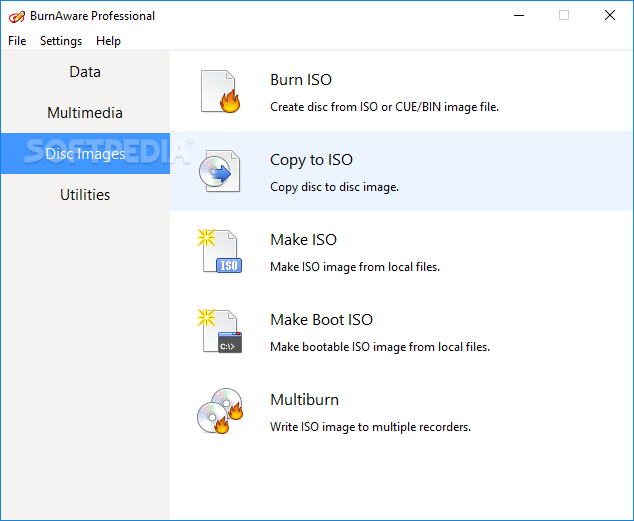Click the Burn ISO flame document icon

[220, 91]
